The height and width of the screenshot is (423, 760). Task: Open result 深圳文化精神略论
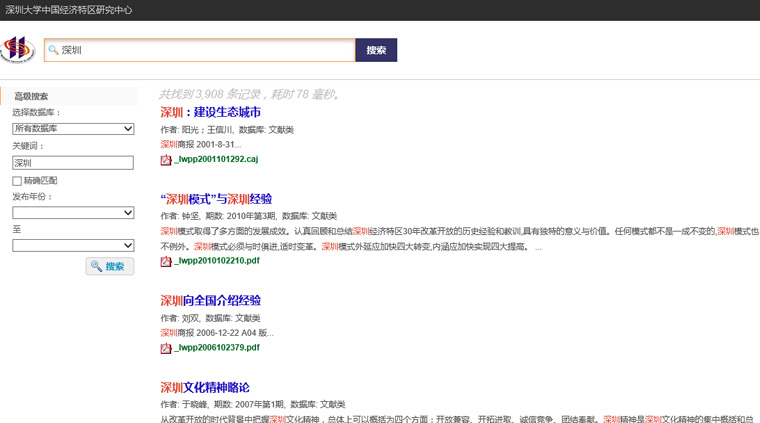coord(205,387)
